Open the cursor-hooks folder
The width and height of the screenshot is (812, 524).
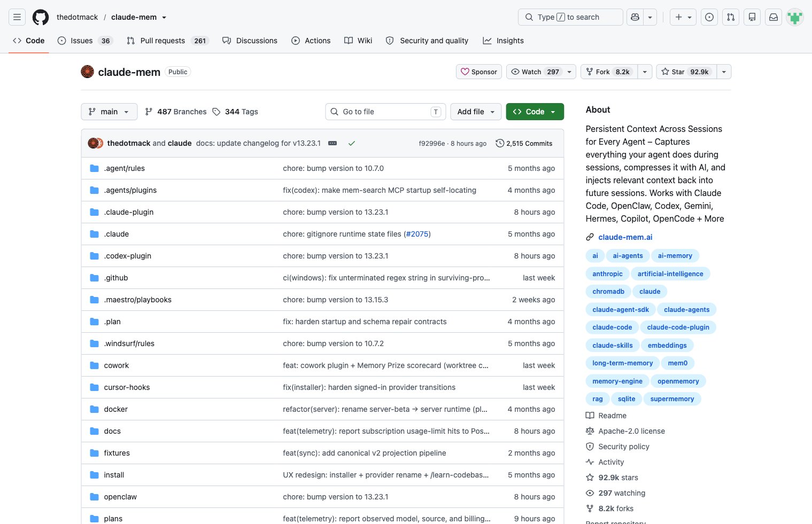click(127, 387)
